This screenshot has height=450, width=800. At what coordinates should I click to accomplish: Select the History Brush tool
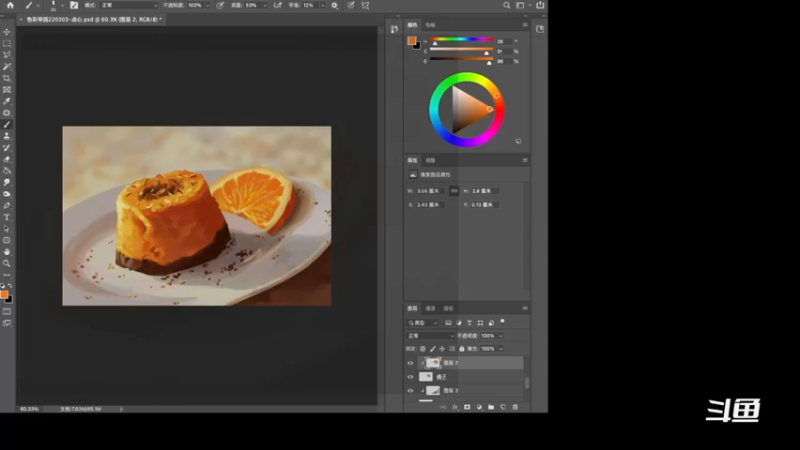(x=7, y=147)
